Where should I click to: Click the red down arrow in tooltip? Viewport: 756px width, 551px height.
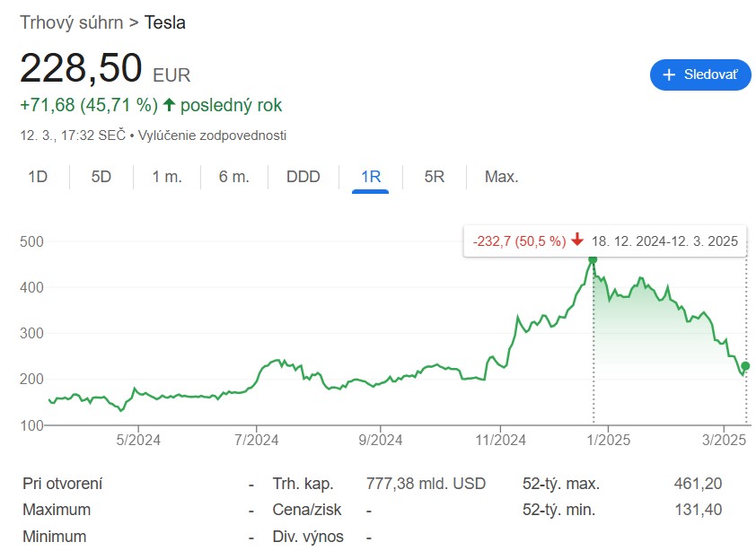[576, 241]
